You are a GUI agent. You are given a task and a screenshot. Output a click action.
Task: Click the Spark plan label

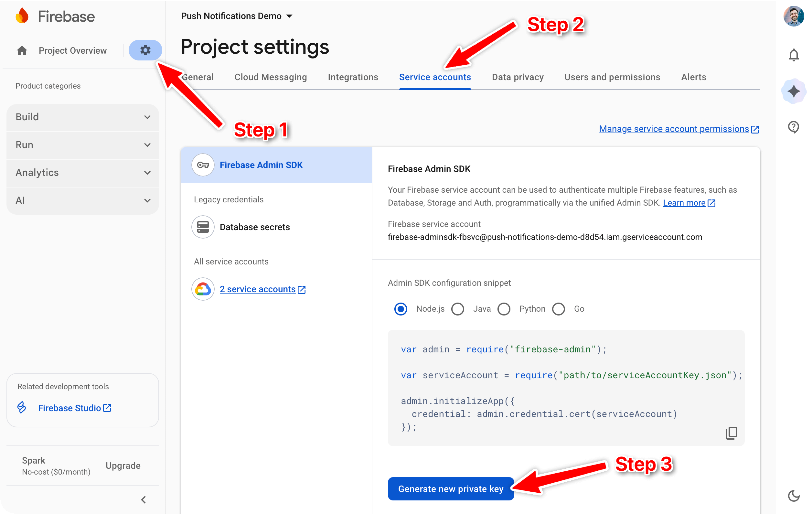tap(33, 460)
